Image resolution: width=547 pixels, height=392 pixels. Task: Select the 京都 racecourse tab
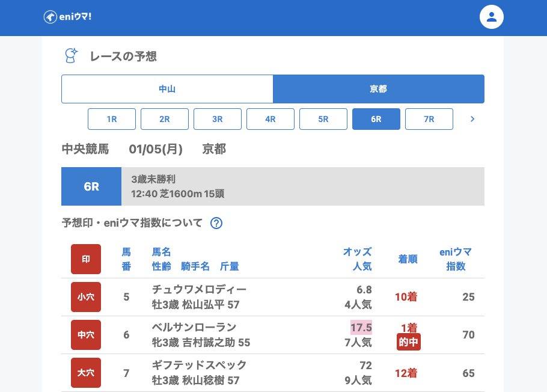378,89
